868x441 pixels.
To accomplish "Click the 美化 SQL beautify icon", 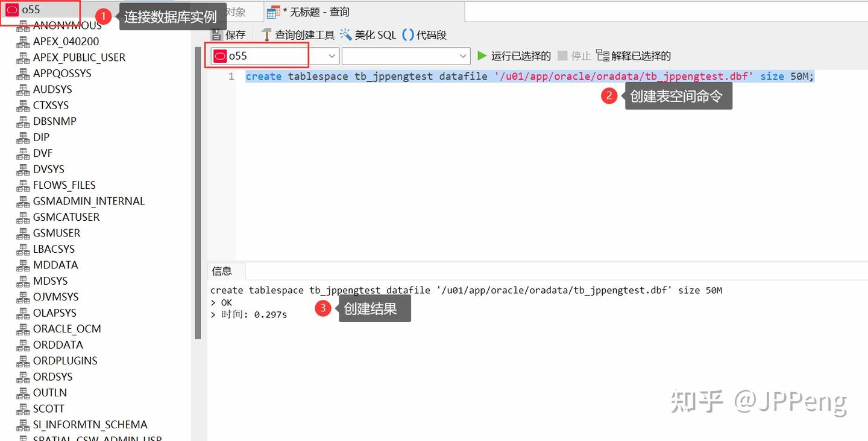I will click(x=364, y=34).
